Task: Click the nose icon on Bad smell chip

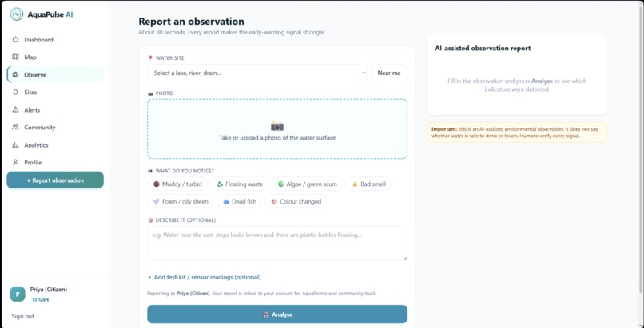Action: pos(355,184)
